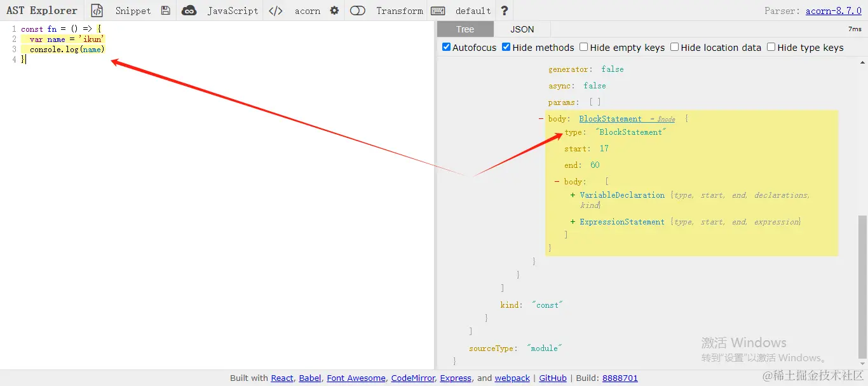Image resolution: width=868 pixels, height=386 pixels.
Task: Open the Express footer link
Action: [x=456, y=378]
